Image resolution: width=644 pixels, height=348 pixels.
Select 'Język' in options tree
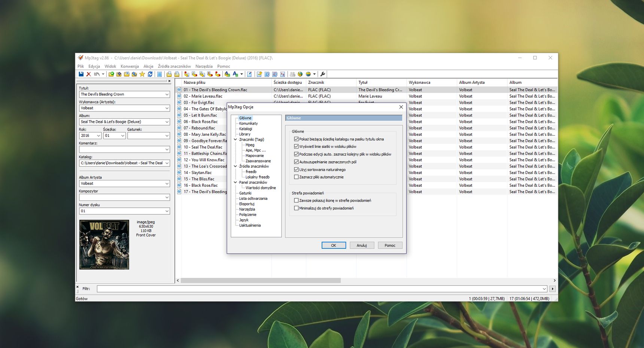(244, 220)
